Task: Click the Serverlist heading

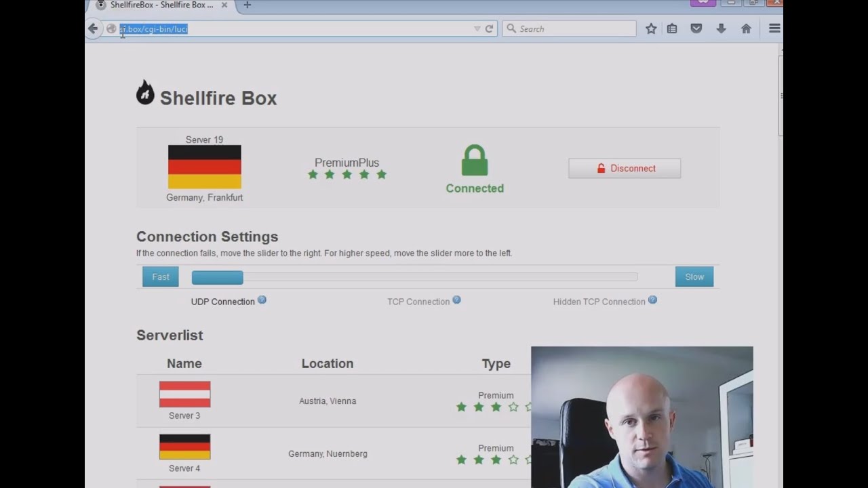Action: [x=170, y=335]
